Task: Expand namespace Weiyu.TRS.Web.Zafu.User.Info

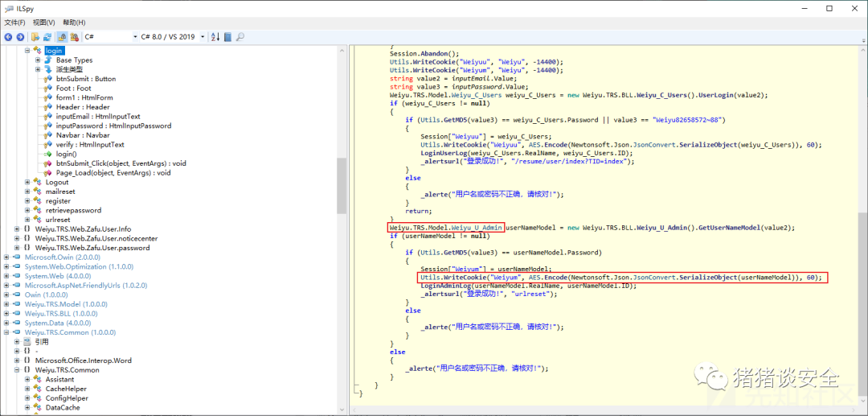Action: point(17,229)
